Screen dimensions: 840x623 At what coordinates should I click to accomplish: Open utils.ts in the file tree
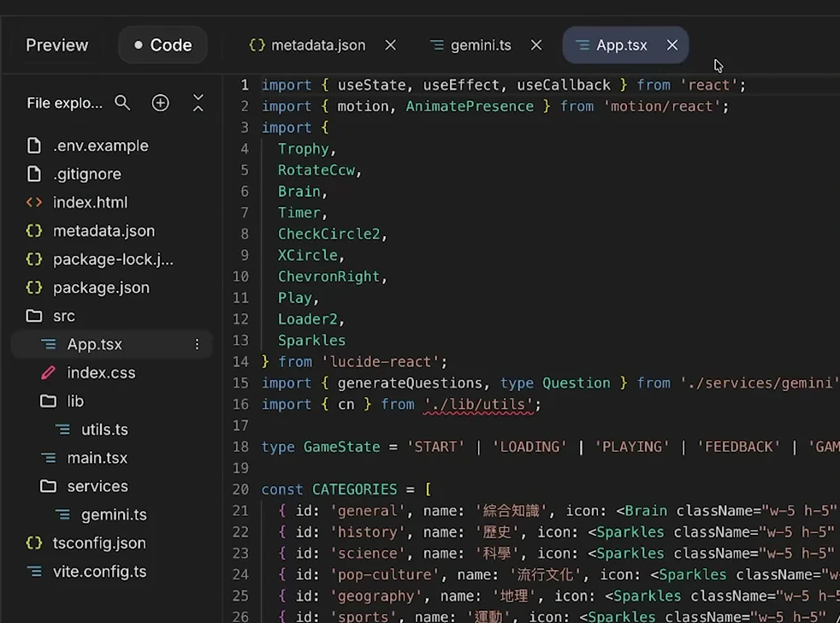point(104,430)
